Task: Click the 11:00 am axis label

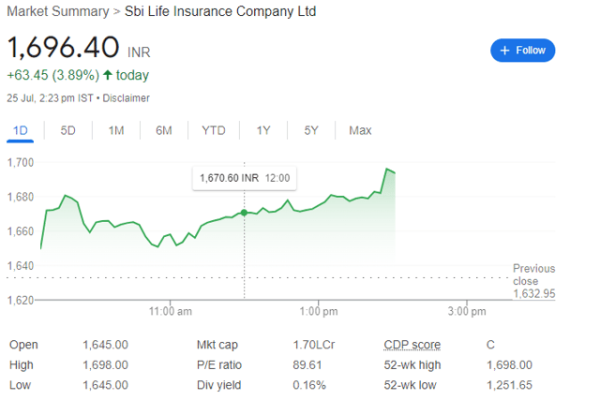Action: [171, 311]
